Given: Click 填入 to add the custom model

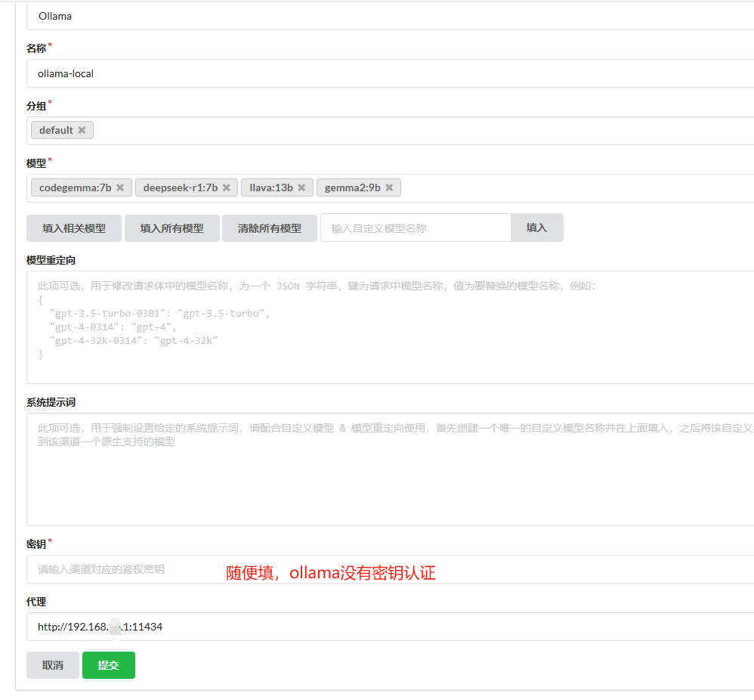Looking at the screenshot, I should (536, 228).
